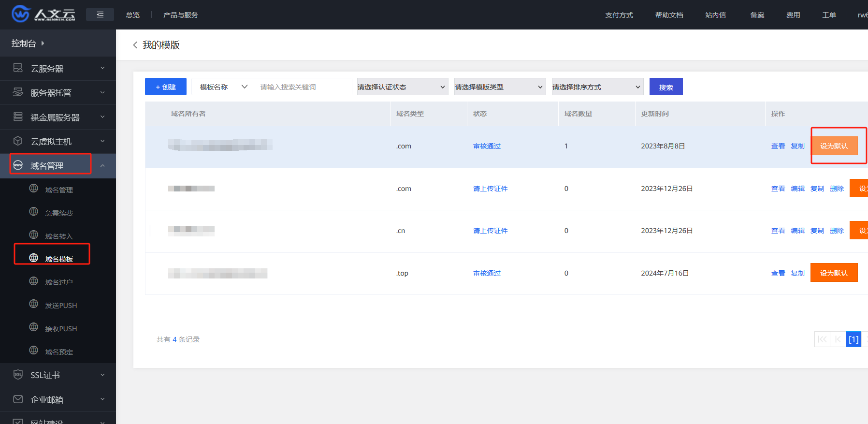This screenshot has width=868, height=424.
Task: Click the cloud server sidebar icon
Action: click(18, 68)
